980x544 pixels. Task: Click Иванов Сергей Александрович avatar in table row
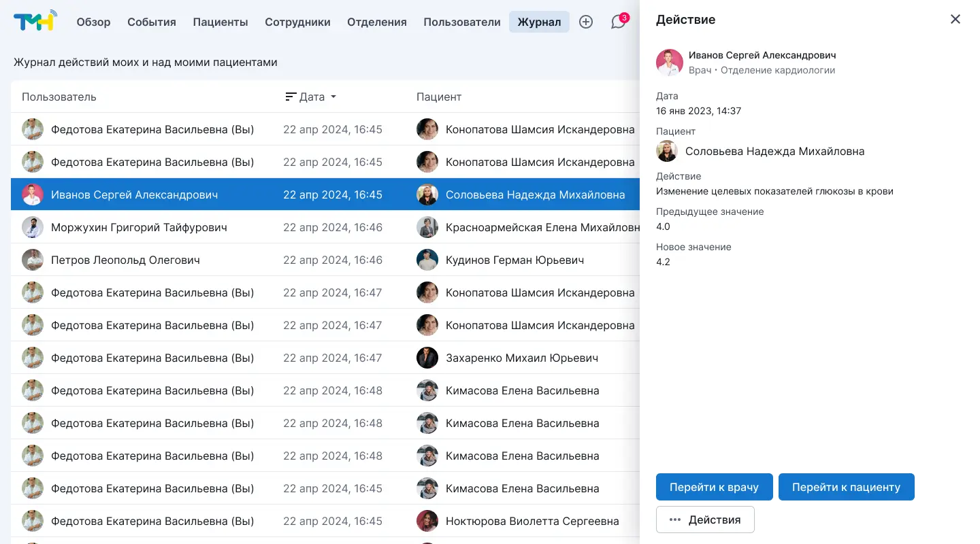[x=33, y=194]
